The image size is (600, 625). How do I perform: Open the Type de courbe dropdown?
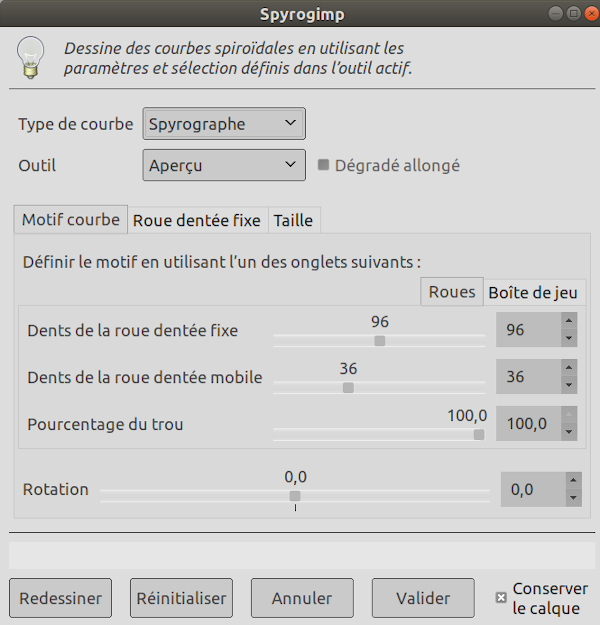224,124
